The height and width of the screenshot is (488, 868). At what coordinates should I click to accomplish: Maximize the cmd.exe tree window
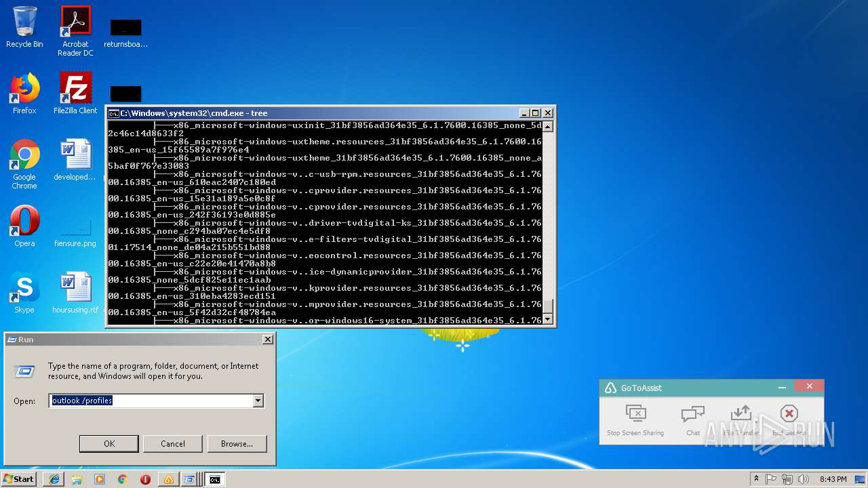536,113
